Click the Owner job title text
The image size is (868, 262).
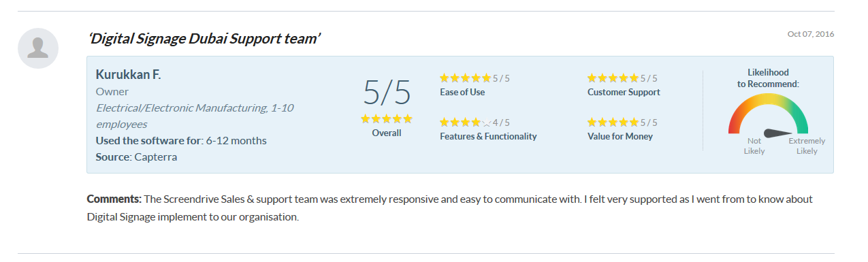pos(112,91)
